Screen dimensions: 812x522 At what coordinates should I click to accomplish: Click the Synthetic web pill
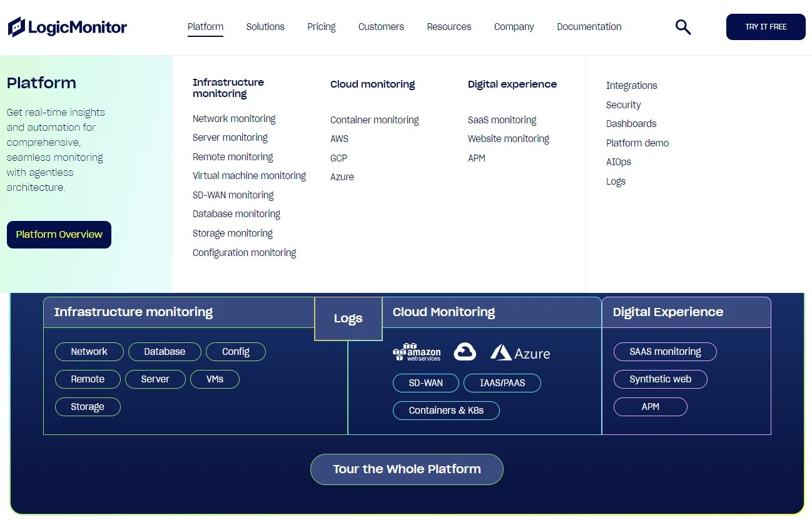click(x=661, y=379)
